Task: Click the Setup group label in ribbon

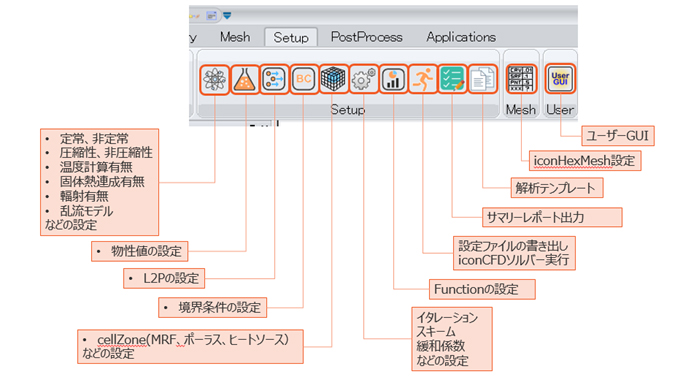Action: point(347,110)
